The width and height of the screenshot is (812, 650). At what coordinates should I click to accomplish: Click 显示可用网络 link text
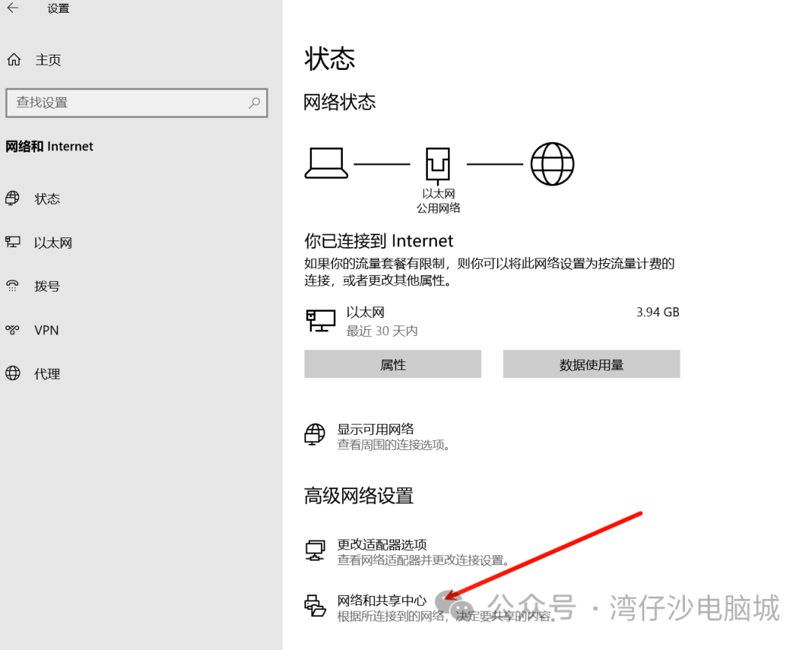pos(375,429)
